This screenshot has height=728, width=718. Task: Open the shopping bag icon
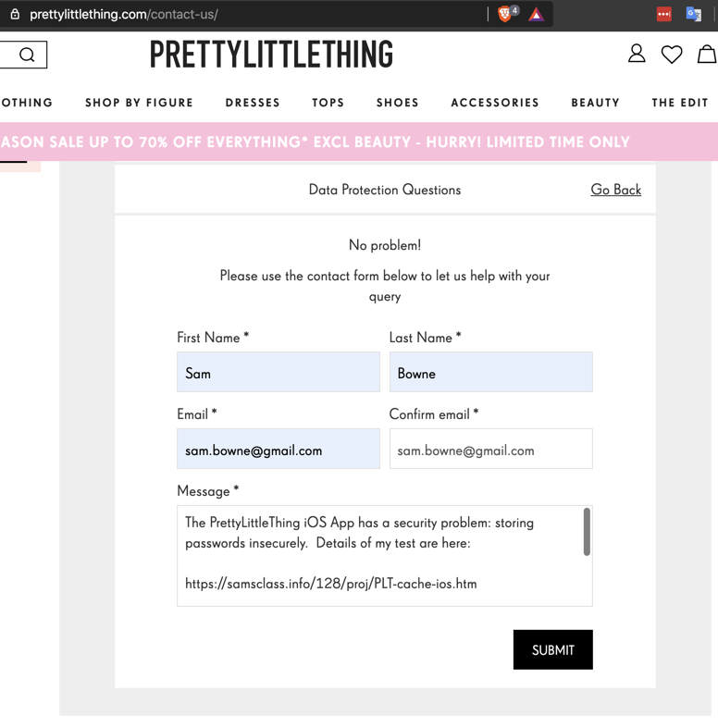click(x=707, y=54)
